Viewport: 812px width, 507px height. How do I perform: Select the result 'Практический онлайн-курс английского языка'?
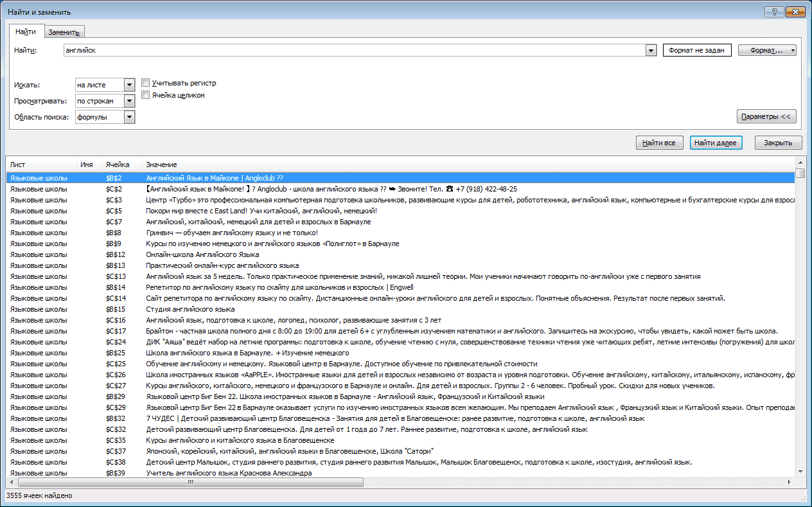[x=400, y=265]
